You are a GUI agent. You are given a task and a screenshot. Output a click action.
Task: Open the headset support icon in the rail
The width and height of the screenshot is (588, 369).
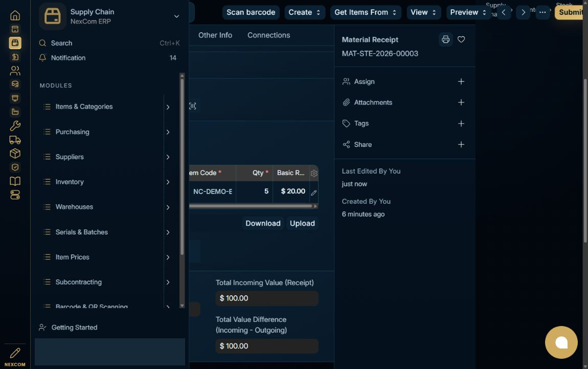(15, 84)
